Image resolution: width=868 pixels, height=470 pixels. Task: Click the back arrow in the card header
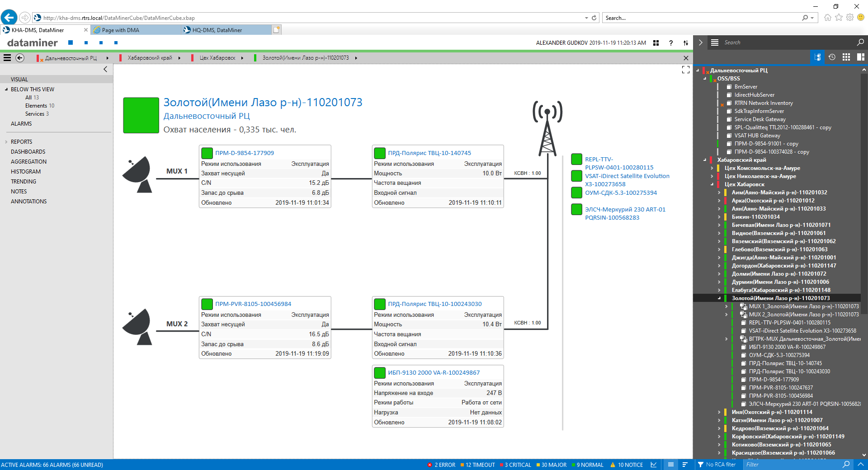[x=20, y=58]
